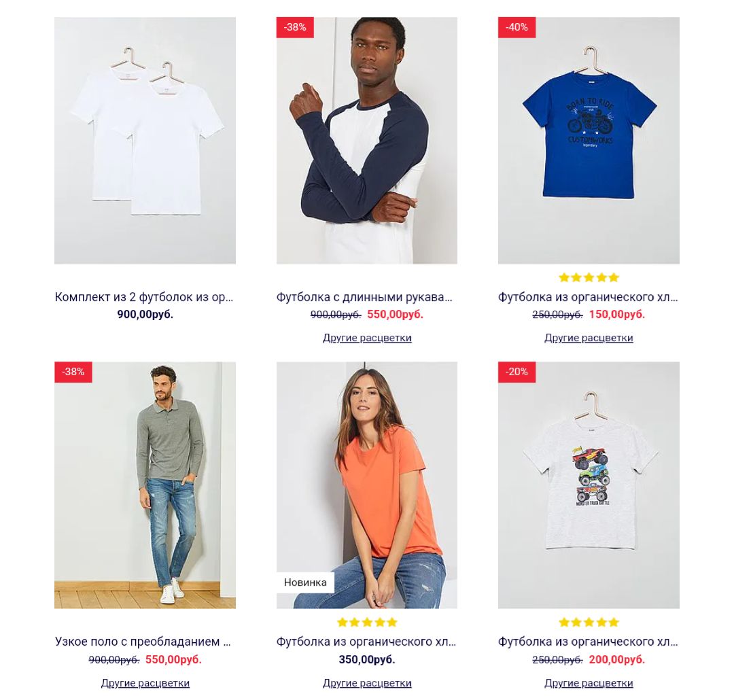The width and height of the screenshot is (734, 700).
Task: Open 'Футболка с длинными рукава...' product title
Action: click(365, 297)
